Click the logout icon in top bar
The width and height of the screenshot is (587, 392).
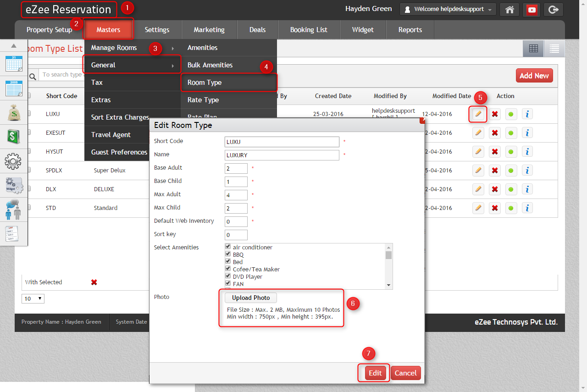pyautogui.click(x=554, y=9)
